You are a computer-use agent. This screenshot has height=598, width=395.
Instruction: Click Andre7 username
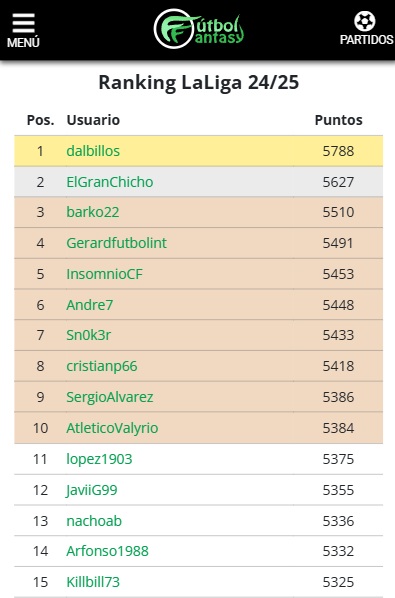[x=90, y=305]
